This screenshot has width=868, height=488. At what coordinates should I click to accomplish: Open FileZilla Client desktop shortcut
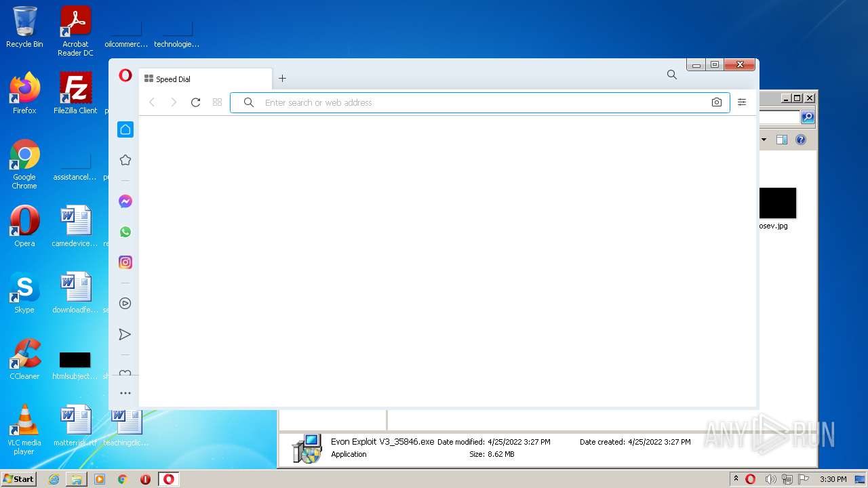pos(75,94)
